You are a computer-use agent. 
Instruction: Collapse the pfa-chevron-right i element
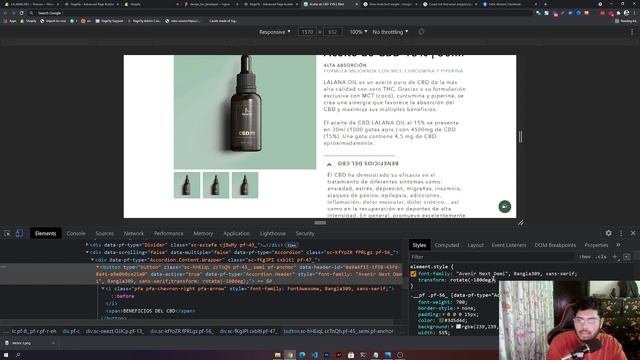click(103, 289)
